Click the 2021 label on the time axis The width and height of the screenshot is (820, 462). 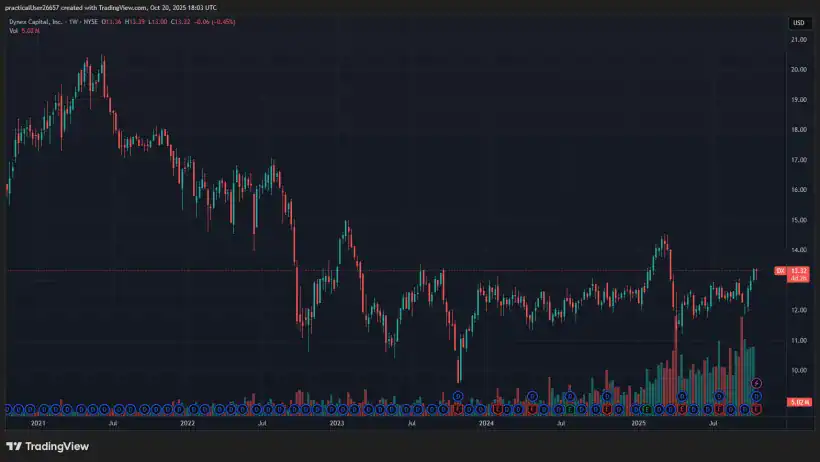pos(38,423)
